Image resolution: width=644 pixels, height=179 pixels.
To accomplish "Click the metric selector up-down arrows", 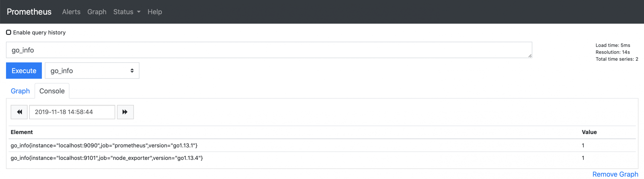I will (132, 71).
